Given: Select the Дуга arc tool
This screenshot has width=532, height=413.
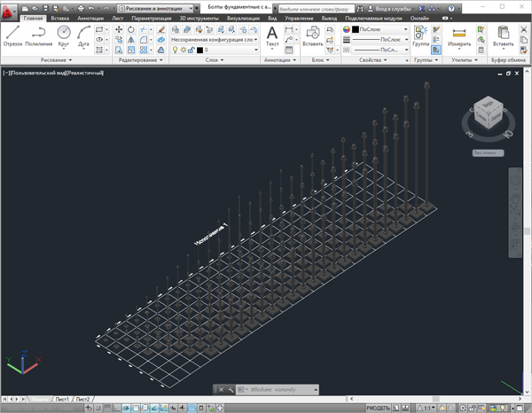Looking at the screenshot, I should 85,35.
